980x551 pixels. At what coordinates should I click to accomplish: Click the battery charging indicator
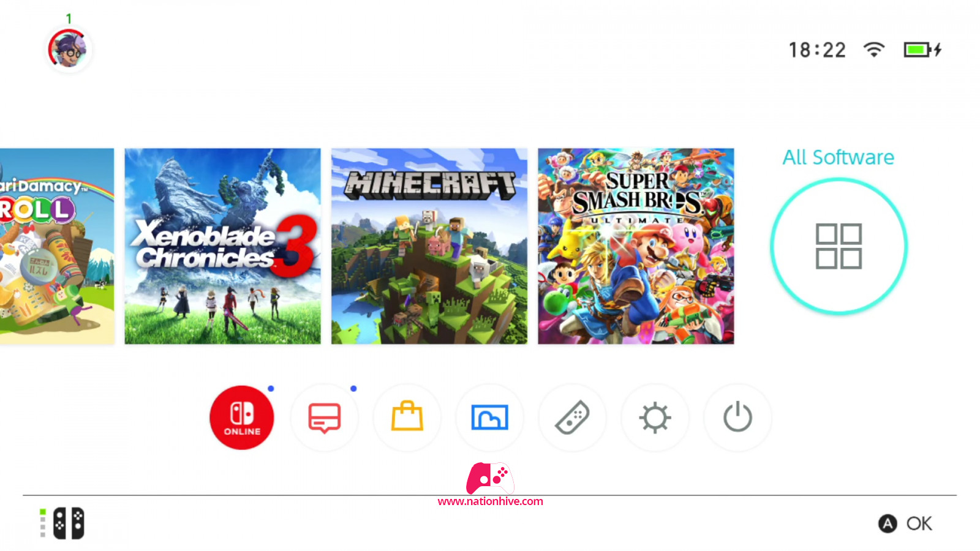click(x=922, y=50)
